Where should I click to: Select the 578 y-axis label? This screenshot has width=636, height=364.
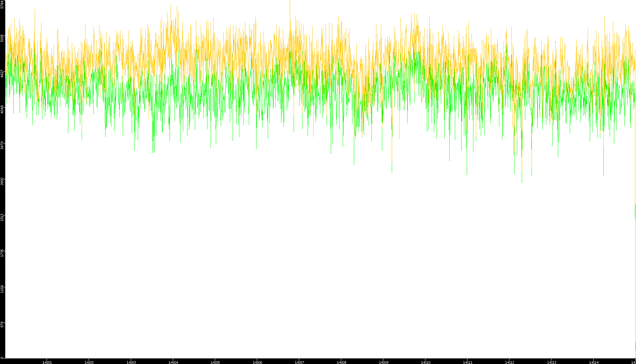coord(2,324)
